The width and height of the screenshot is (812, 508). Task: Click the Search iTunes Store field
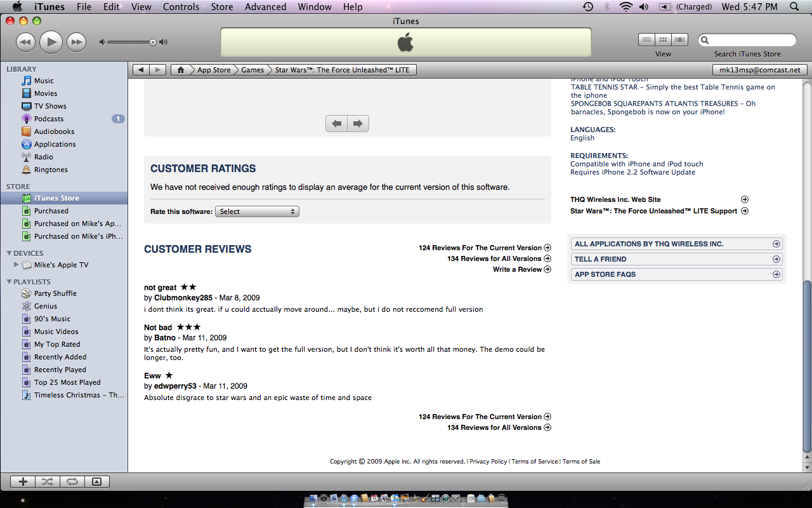pos(747,40)
